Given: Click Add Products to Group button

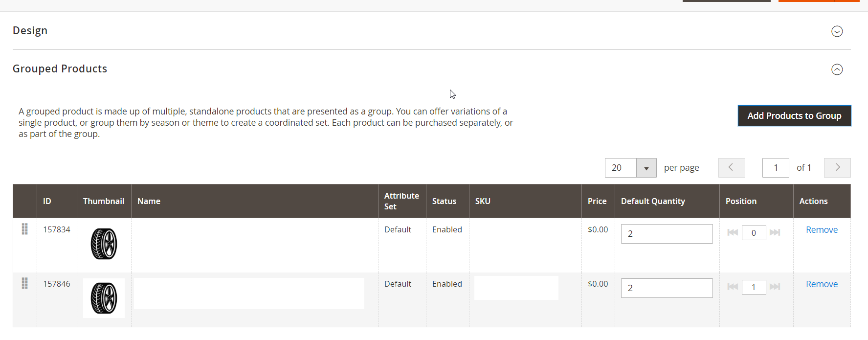Looking at the screenshot, I should pyautogui.click(x=794, y=116).
